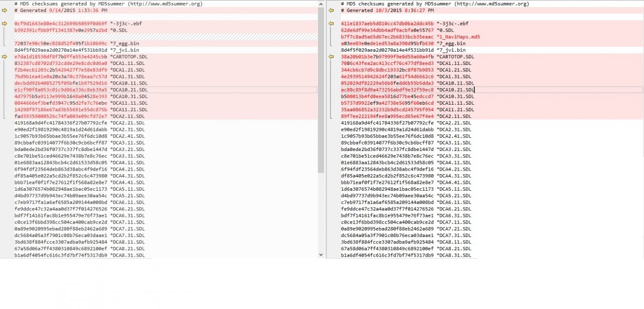Click copy-to-right arrow beside left -3j3c-.ebf line
The height and width of the screenshot is (309, 644).
click(x=5, y=24)
